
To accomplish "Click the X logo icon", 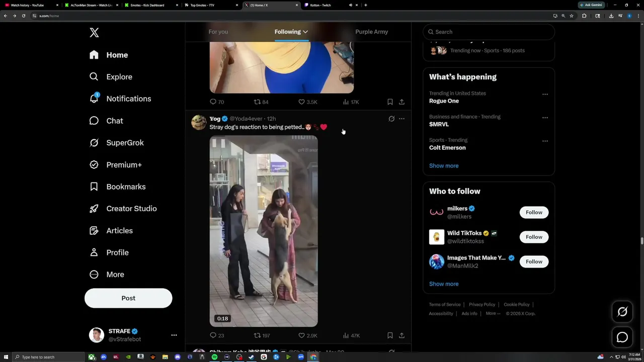I will point(94,33).
